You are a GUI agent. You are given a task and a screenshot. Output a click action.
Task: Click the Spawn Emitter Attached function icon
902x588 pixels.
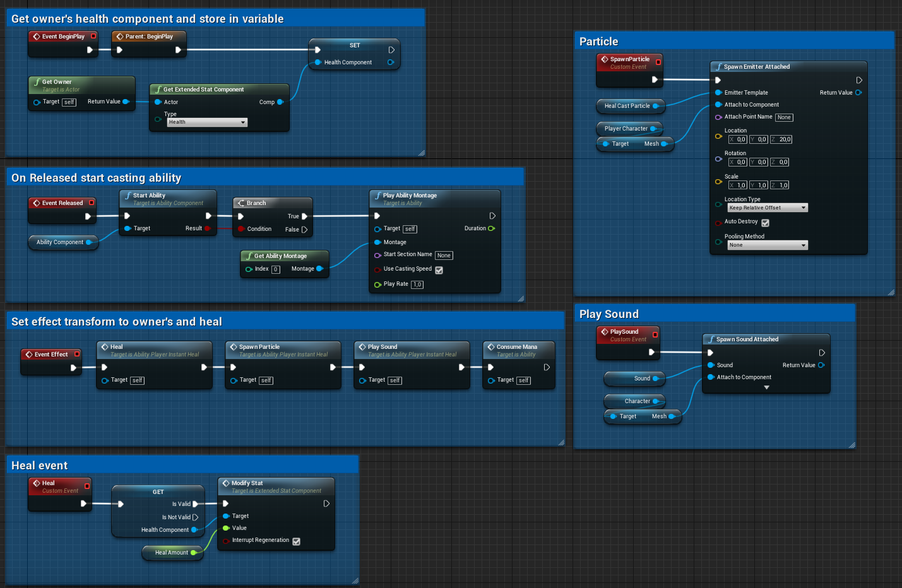pos(718,67)
